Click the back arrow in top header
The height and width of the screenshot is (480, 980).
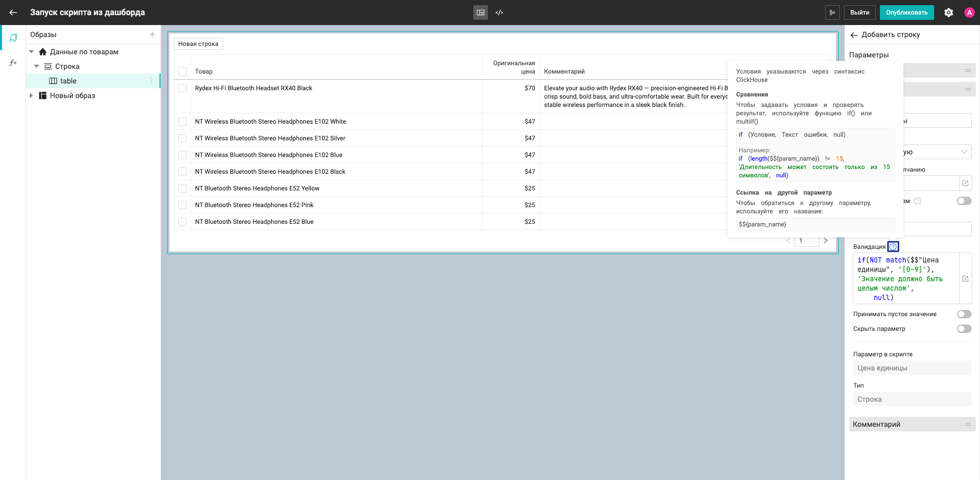[x=14, y=13]
